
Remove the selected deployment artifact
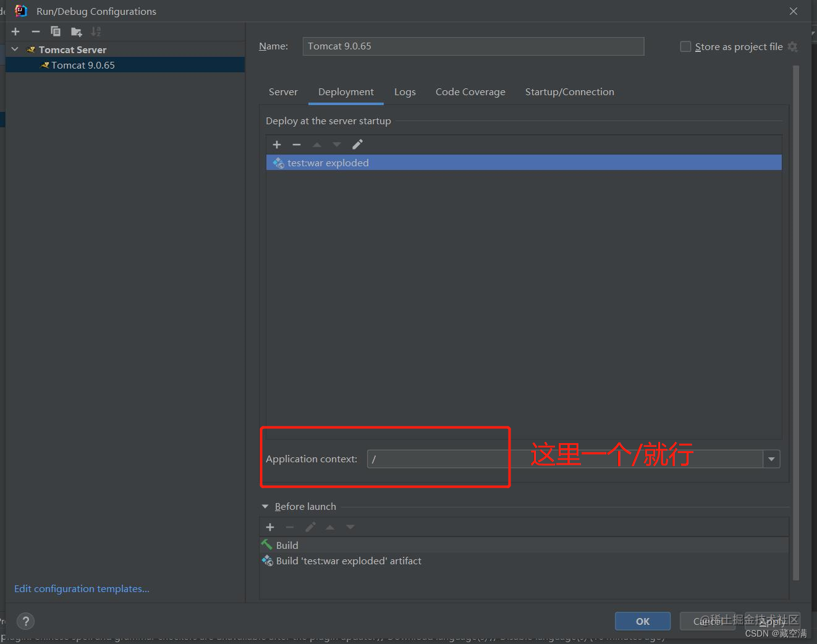297,145
